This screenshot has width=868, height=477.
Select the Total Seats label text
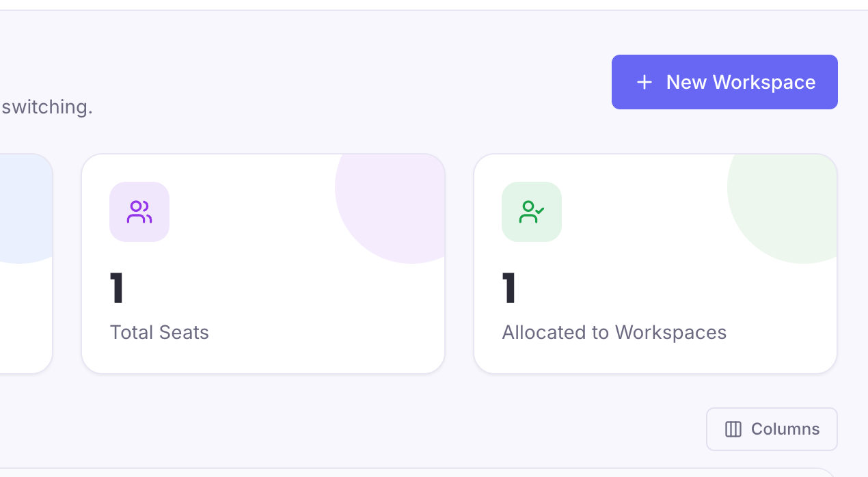pos(159,333)
